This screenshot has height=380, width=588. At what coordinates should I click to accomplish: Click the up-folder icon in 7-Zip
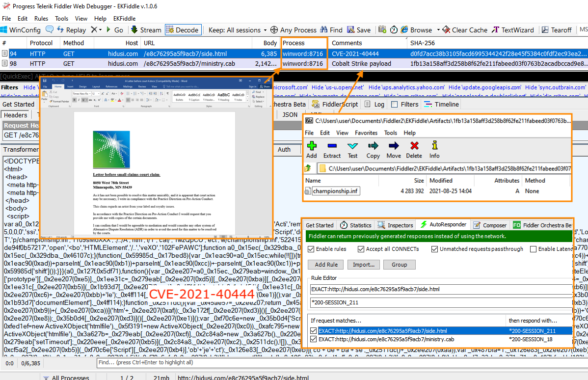[308, 168]
